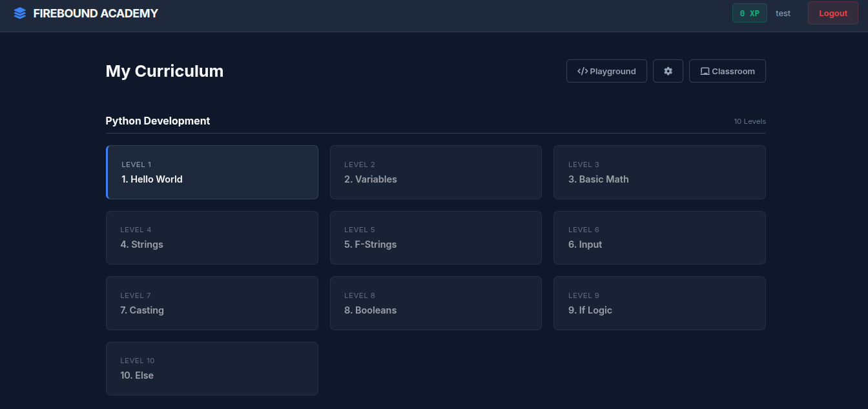The width and height of the screenshot is (868, 409).
Task: Log out using the Logout button
Action: pyautogui.click(x=832, y=13)
